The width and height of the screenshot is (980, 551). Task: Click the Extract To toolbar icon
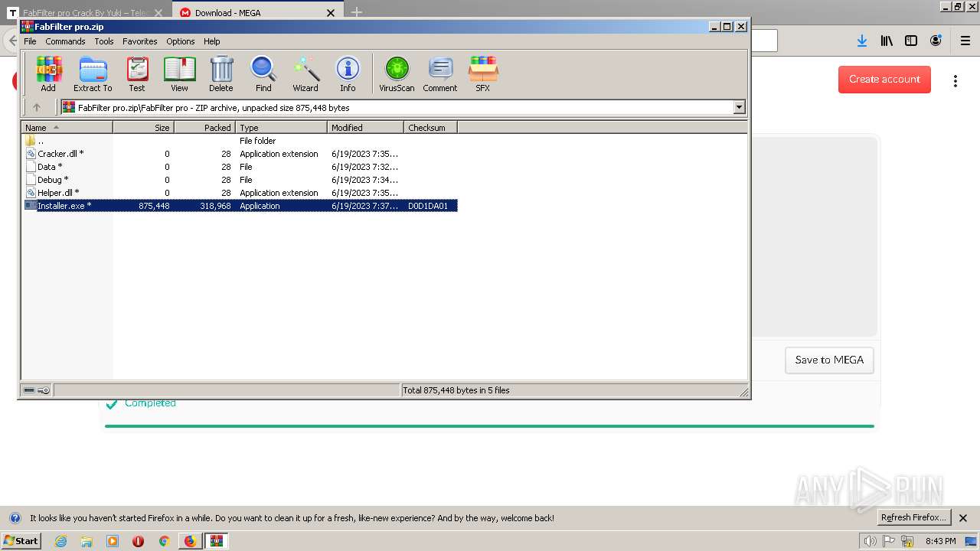point(93,74)
